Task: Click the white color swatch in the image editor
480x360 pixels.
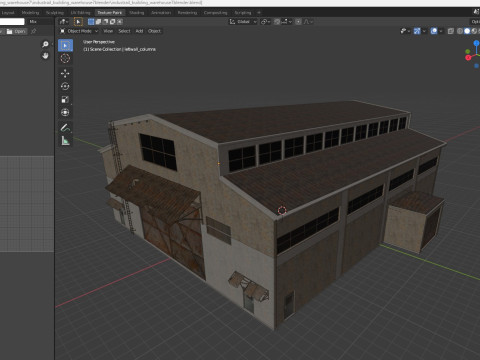Action: 12,22
